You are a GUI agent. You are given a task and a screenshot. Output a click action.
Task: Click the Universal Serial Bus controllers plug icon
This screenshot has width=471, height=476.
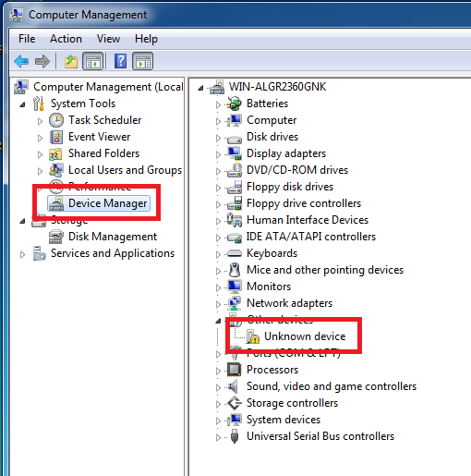pyautogui.click(x=235, y=436)
